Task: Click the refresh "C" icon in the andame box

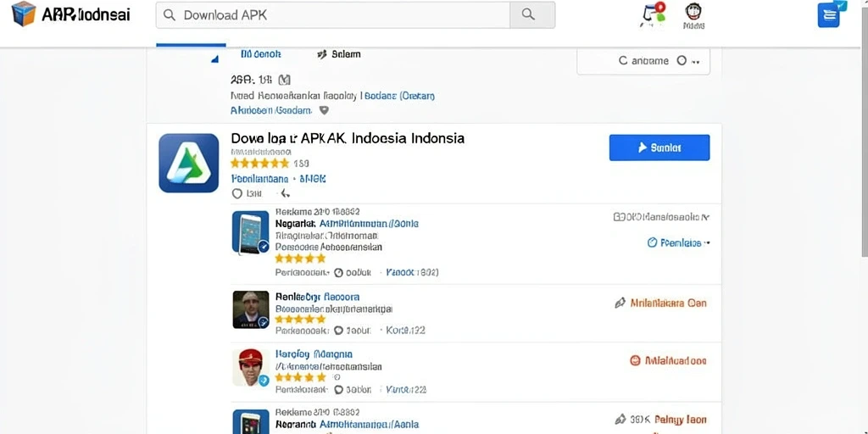Action: 623,61
